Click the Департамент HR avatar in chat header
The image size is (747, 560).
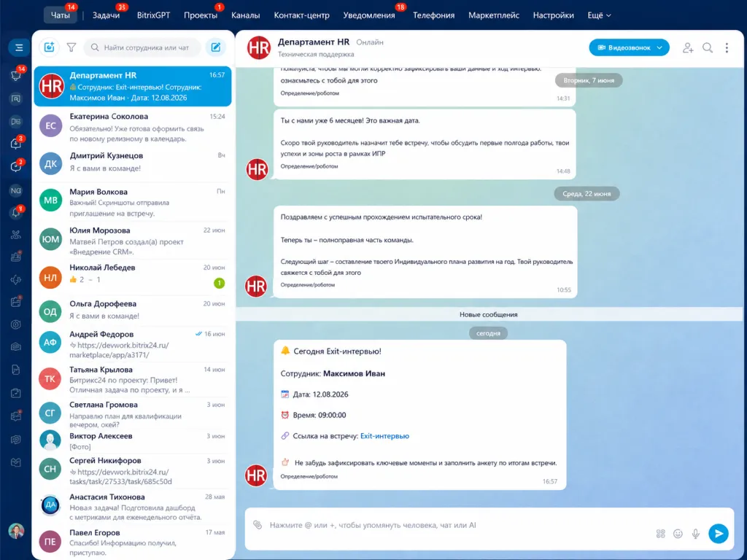coord(259,47)
